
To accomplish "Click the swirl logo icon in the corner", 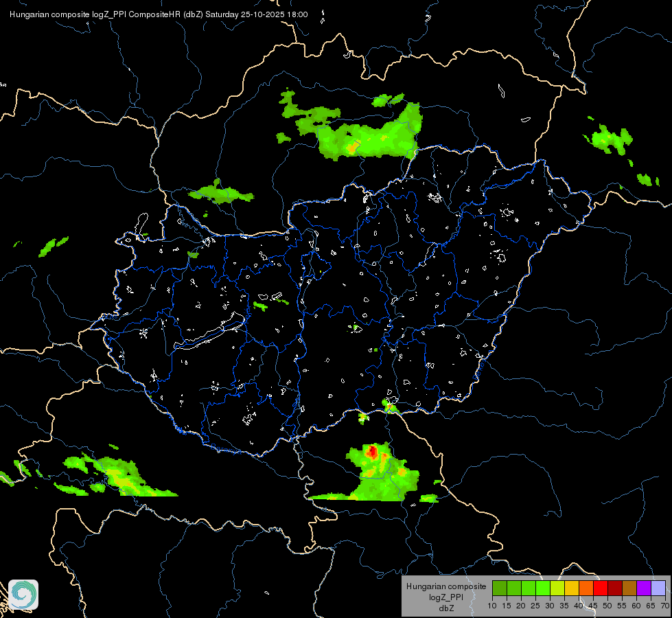I will pyautogui.click(x=23, y=595).
